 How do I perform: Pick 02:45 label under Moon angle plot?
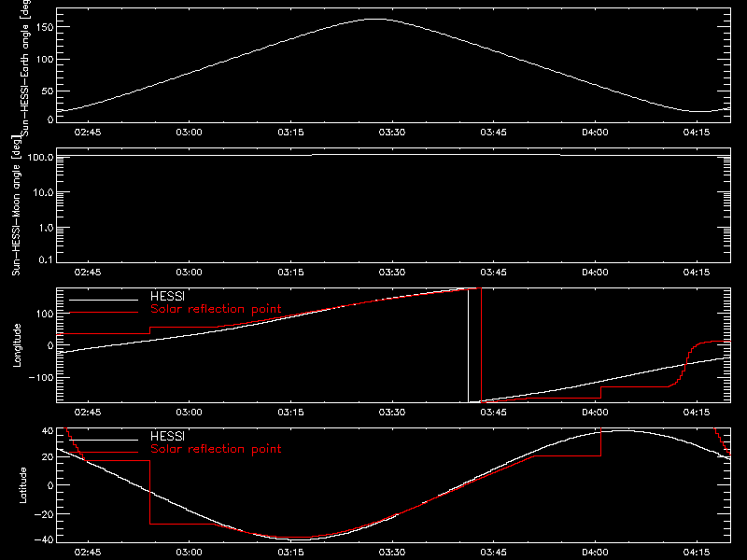click(87, 273)
